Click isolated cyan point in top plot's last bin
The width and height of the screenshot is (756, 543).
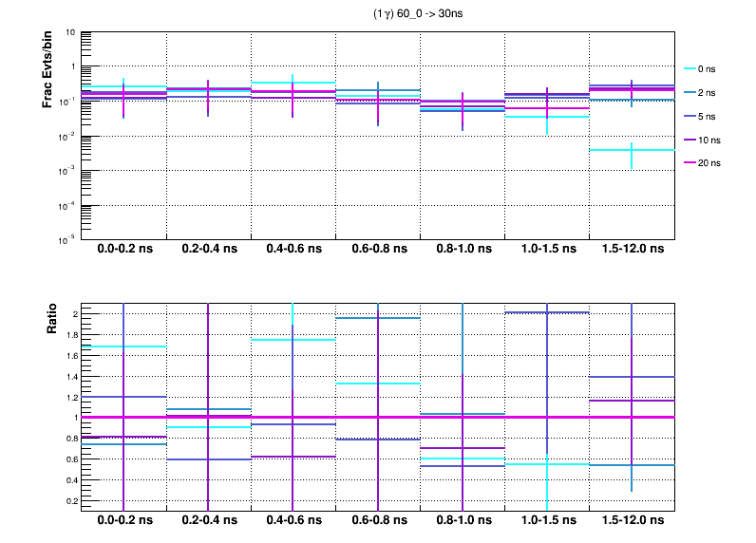click(632, 150)
